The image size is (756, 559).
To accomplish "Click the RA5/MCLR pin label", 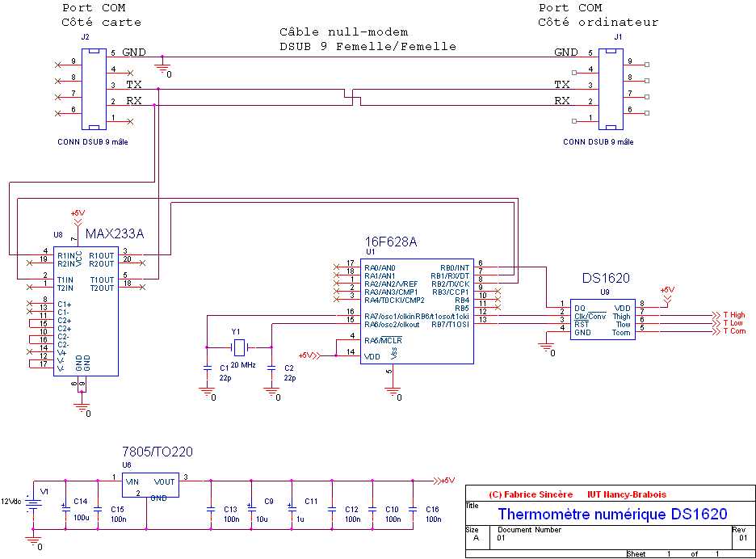I will click(x=384, y=341).
